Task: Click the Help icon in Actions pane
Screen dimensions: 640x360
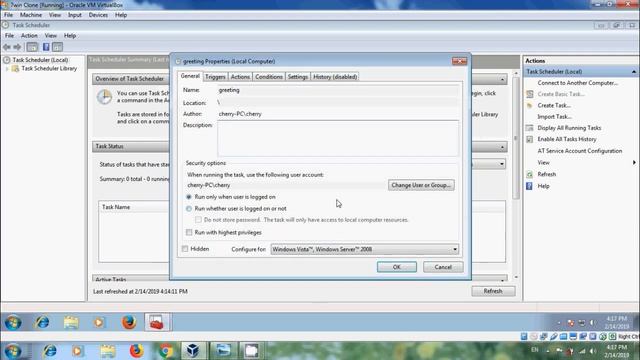Action: [530, 186]
